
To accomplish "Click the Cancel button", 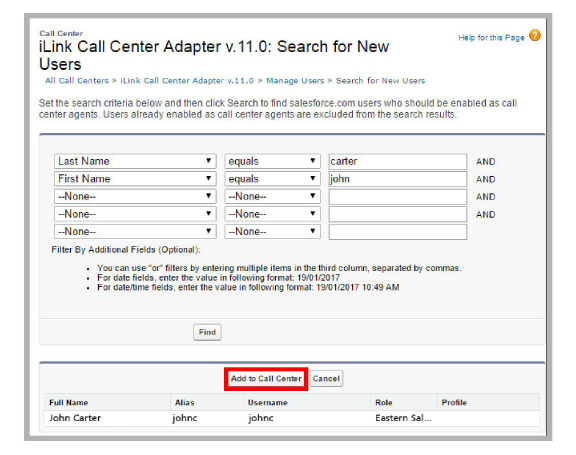I will click(x=326, y=379).
